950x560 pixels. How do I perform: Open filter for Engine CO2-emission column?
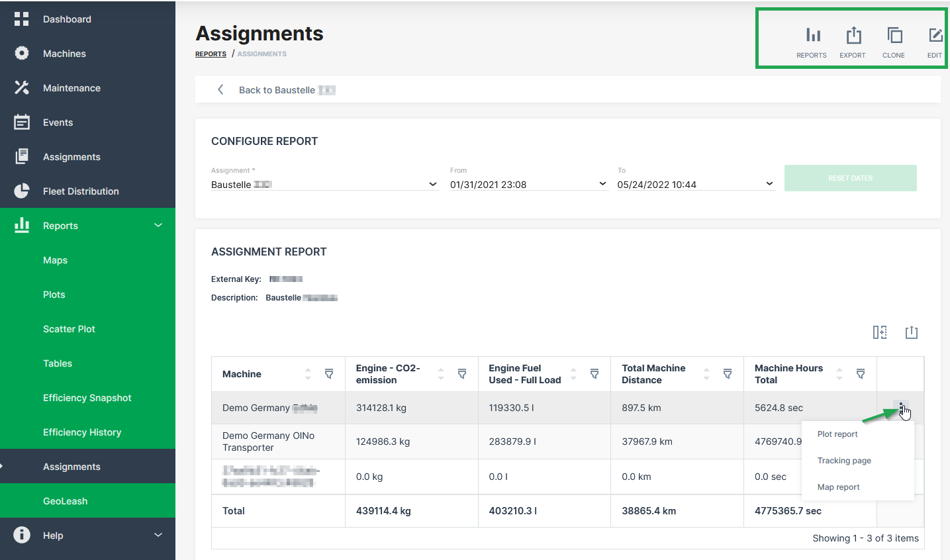[x=462, y=374]
